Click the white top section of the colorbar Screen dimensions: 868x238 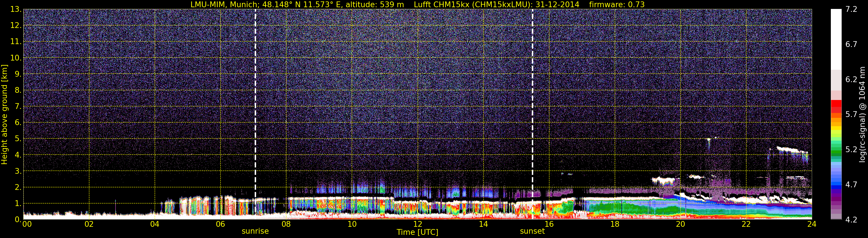[836, 39]
